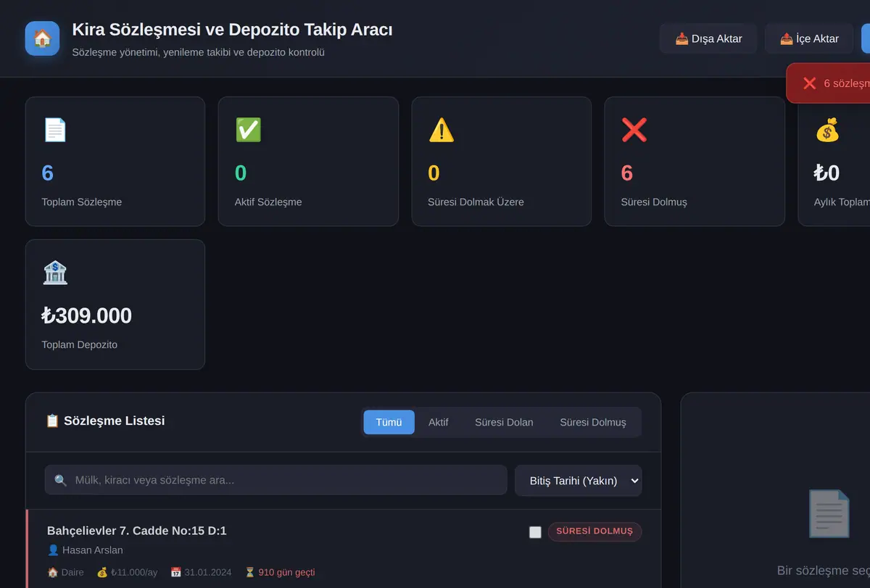Switch to the Aktif filter tab
This screenshot has width=870, height=588.
point(438,422)
